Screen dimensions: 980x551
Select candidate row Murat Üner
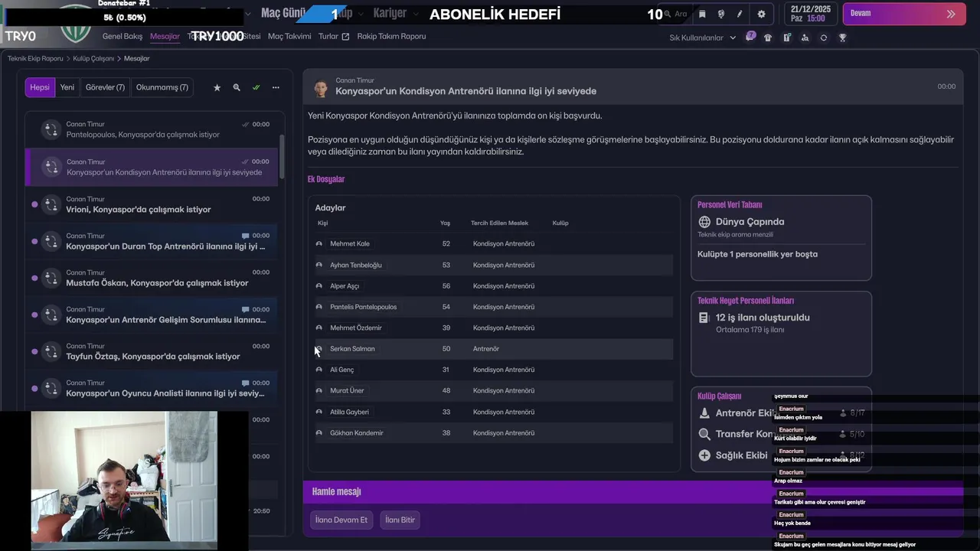click(493, 390)
